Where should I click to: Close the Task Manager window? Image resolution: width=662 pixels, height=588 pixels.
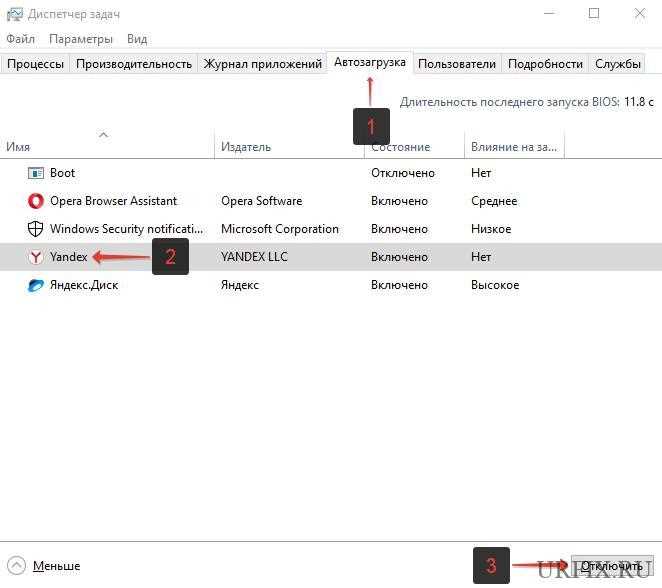point(640,14)
